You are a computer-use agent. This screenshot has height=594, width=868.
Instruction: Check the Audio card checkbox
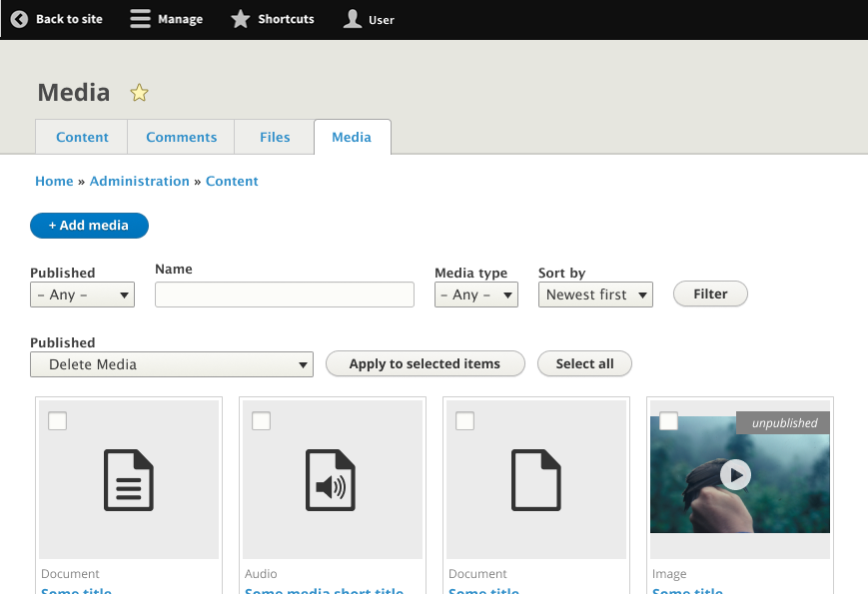click(262, 421)
